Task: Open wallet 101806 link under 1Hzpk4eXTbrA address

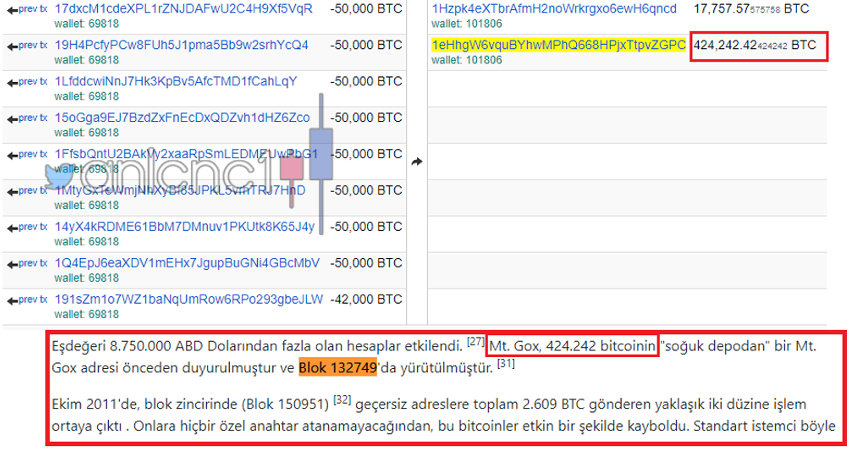Action: 467,24
